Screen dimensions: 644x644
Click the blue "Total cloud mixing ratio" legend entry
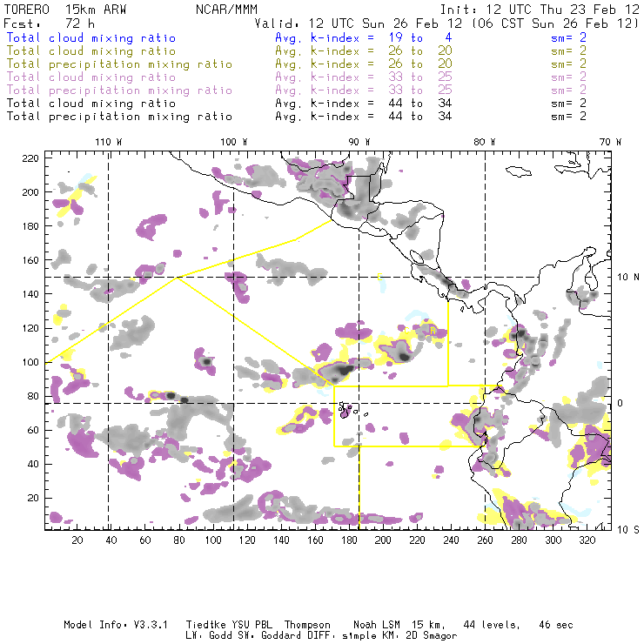point(91,38)
